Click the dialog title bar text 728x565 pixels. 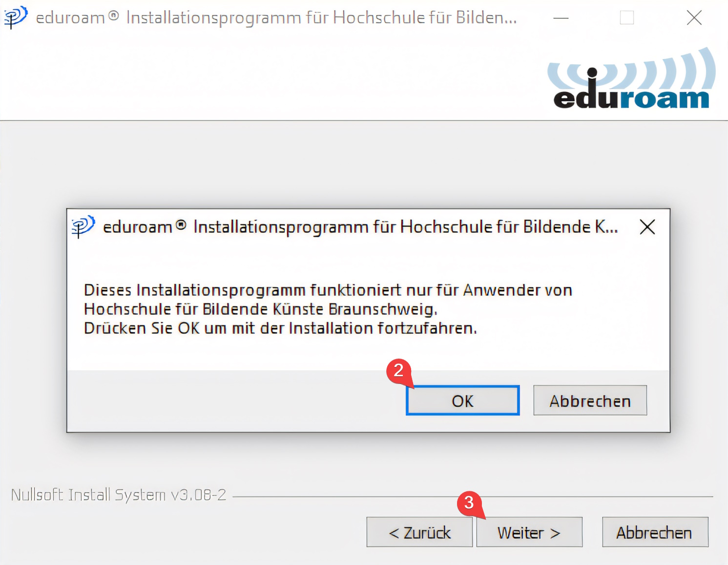point(360,227)
